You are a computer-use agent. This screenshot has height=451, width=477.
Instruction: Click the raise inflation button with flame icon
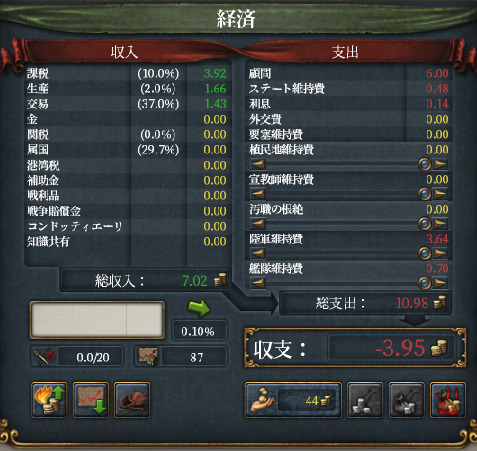tap(49, 400)
